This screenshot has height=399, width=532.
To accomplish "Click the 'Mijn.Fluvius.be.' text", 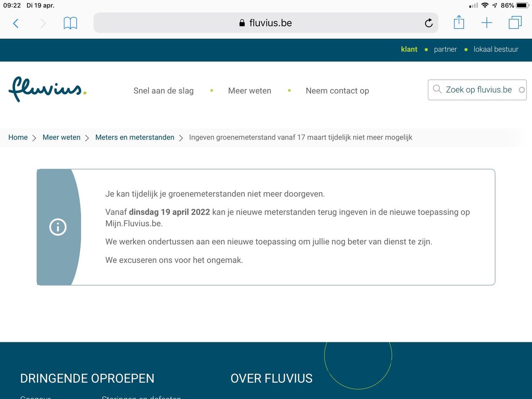I will click(x=134, y=223).
